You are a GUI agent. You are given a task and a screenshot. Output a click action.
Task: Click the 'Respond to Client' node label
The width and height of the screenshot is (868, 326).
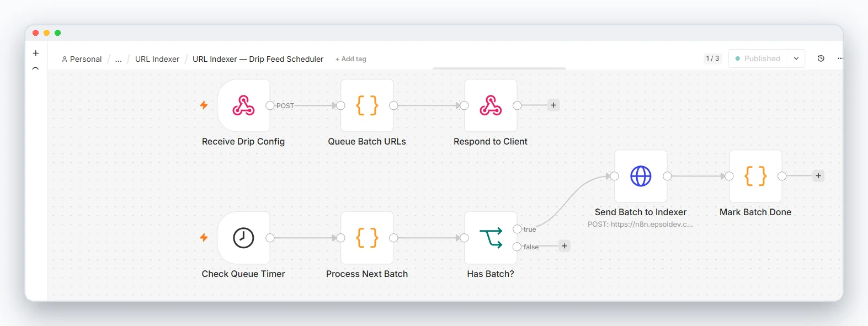point(491,141)
